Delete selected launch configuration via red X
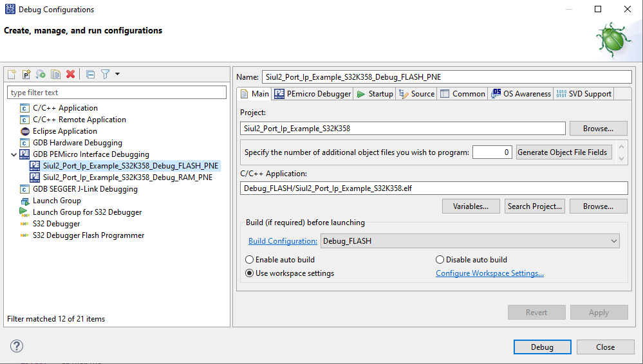The width and height of the screenshot is (643, 364). point(71,75)
